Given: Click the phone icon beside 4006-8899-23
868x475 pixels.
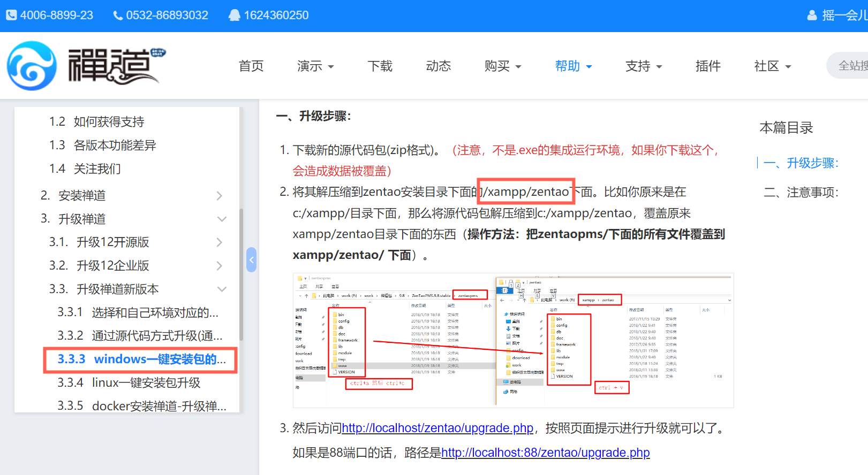Looking at the screenshot, I should click(11, 15).
